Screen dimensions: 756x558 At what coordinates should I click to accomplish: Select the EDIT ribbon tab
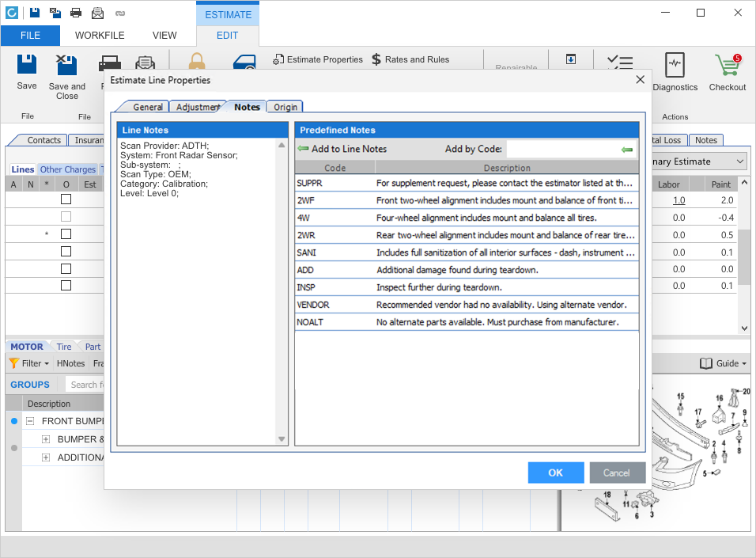click(227, 36)
